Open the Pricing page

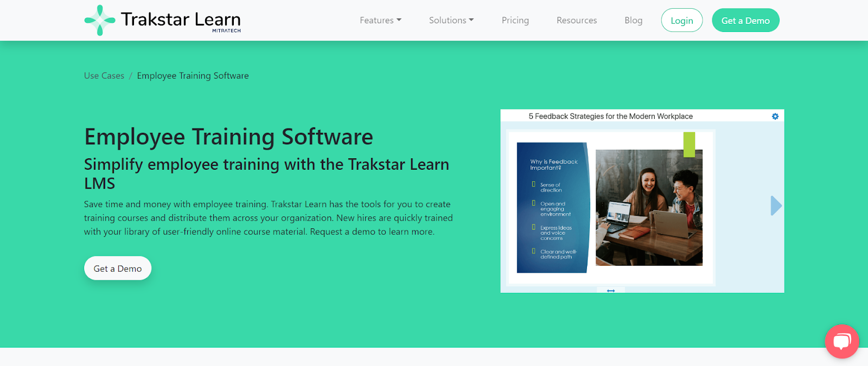click(515, 20)
